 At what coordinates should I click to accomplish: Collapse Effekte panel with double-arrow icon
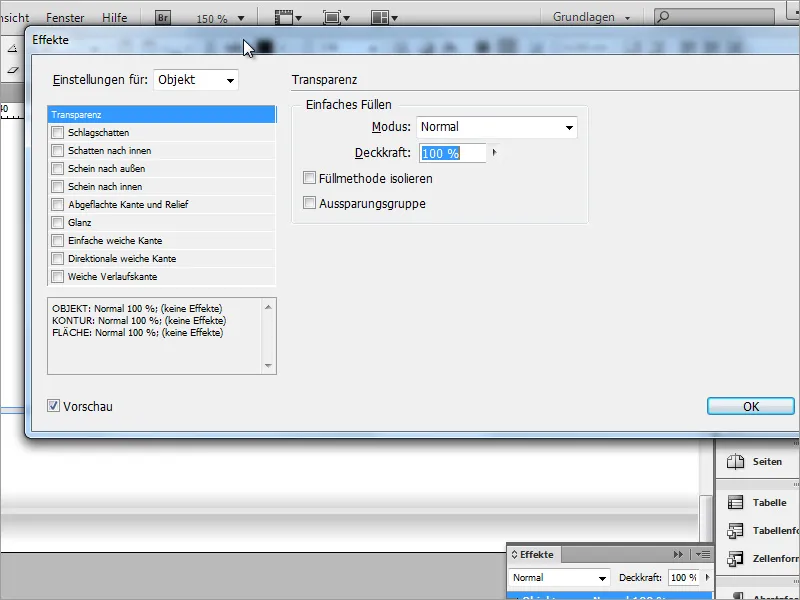pyautogui.click(x=678, y=555)
